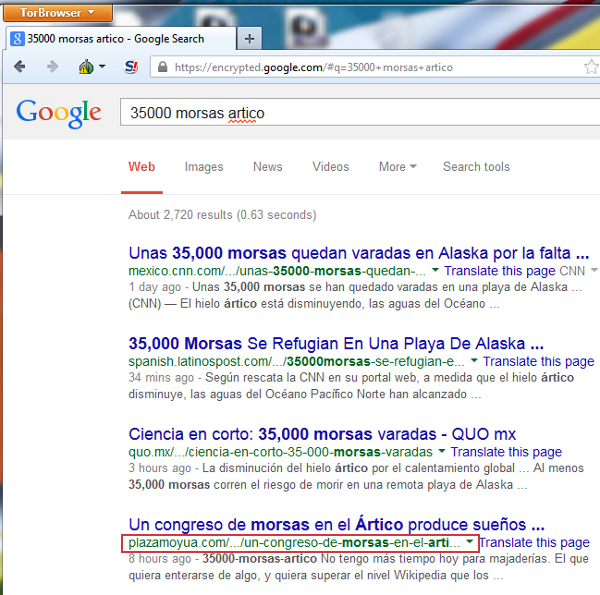Open the Tor onion button menu
600x595 pixels.
click(x=90, y=67)
